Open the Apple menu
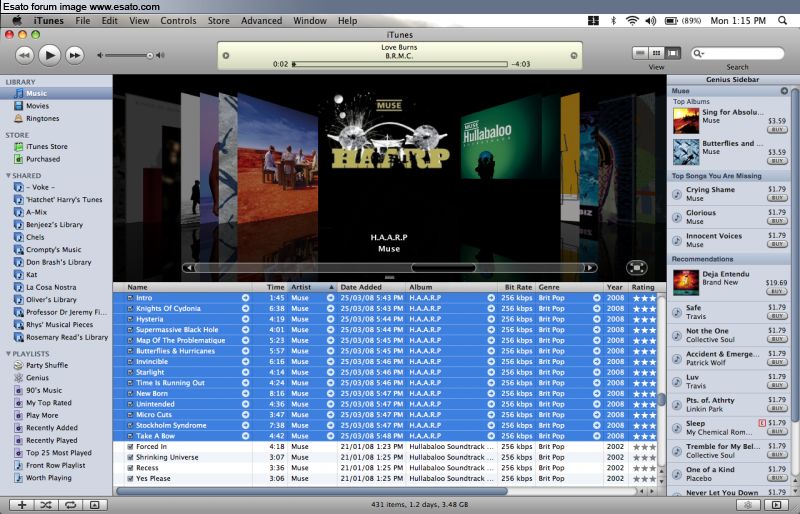800x514 pixels. [x=17, y=20]
